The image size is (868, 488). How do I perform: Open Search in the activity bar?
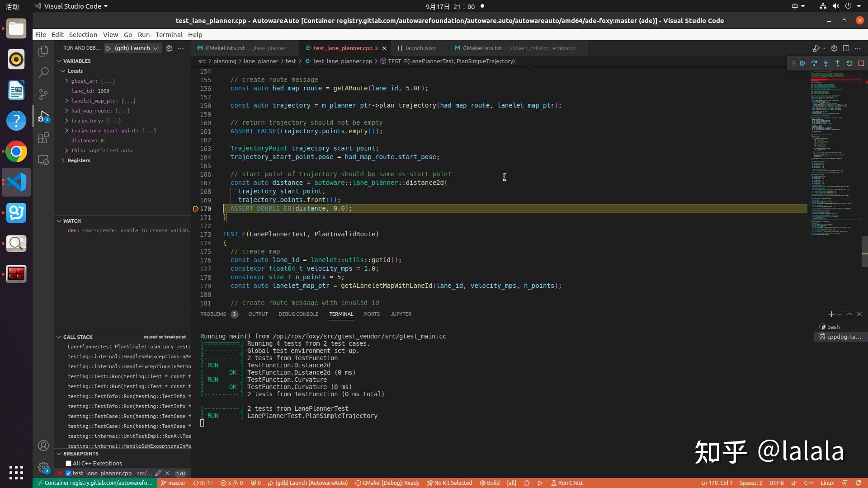[43, 72]
